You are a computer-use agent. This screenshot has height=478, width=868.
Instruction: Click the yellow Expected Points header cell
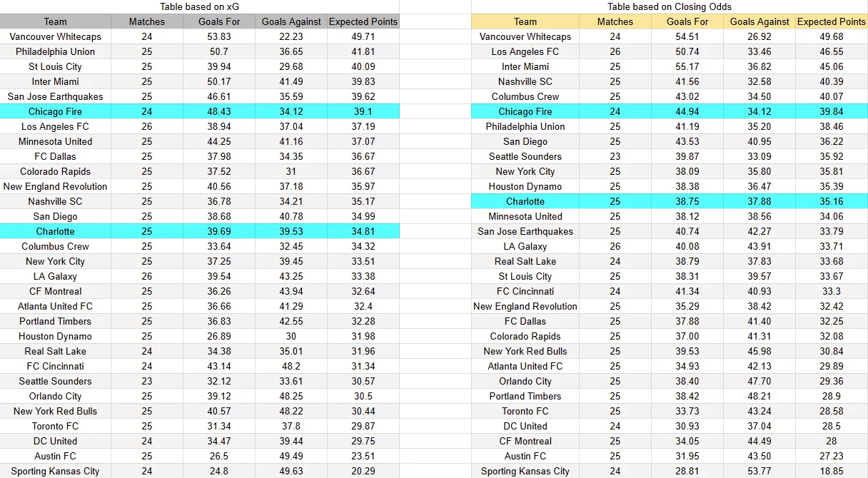coord(831,21)
